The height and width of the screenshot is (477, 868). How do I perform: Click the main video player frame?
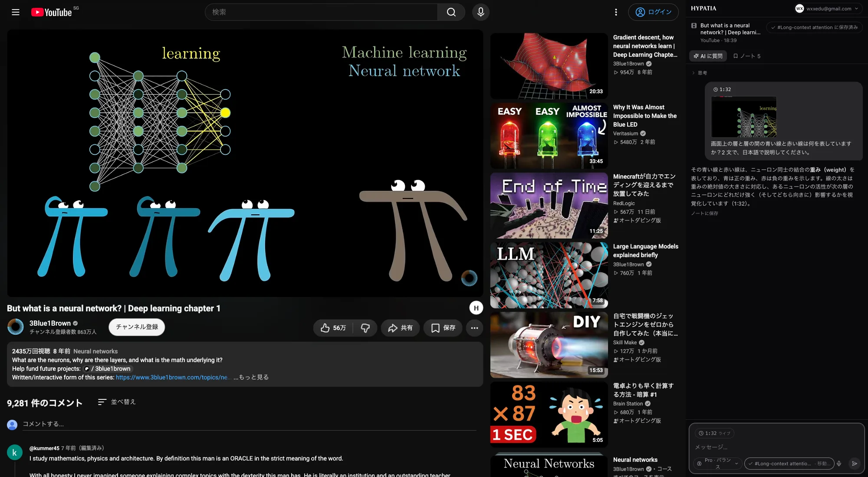245,163
